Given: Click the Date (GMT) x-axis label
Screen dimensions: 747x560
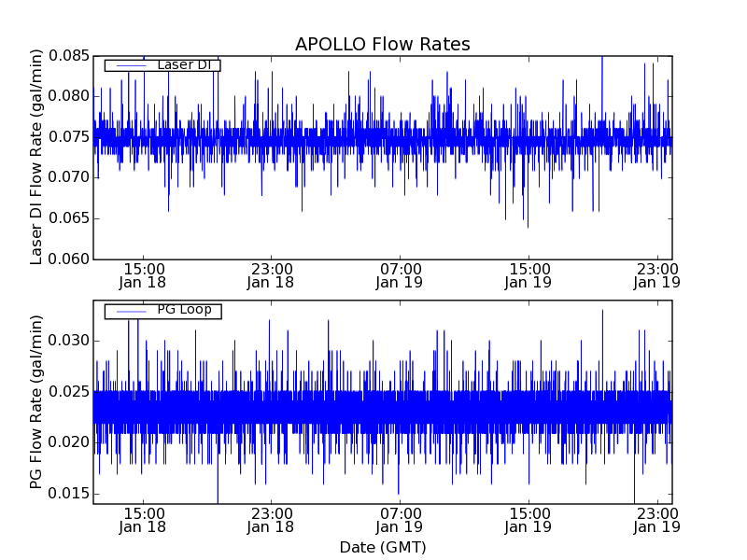Looking at the screenshot, I should pos(382,547).
